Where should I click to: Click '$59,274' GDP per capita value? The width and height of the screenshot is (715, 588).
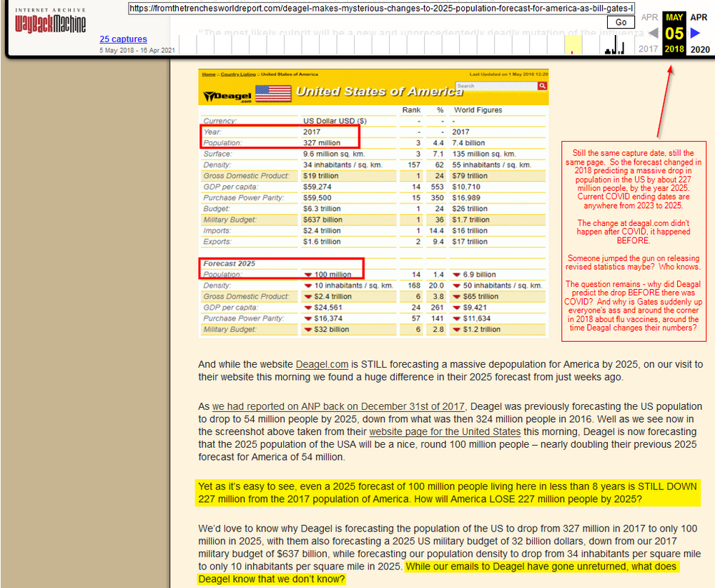click(x=317, y=187)
